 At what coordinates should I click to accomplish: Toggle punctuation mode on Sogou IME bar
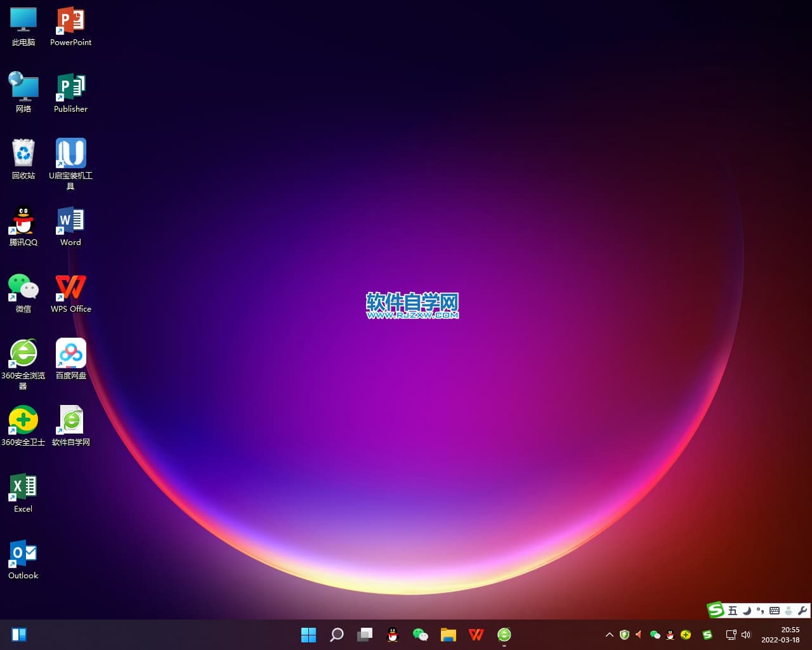(760, 611)
